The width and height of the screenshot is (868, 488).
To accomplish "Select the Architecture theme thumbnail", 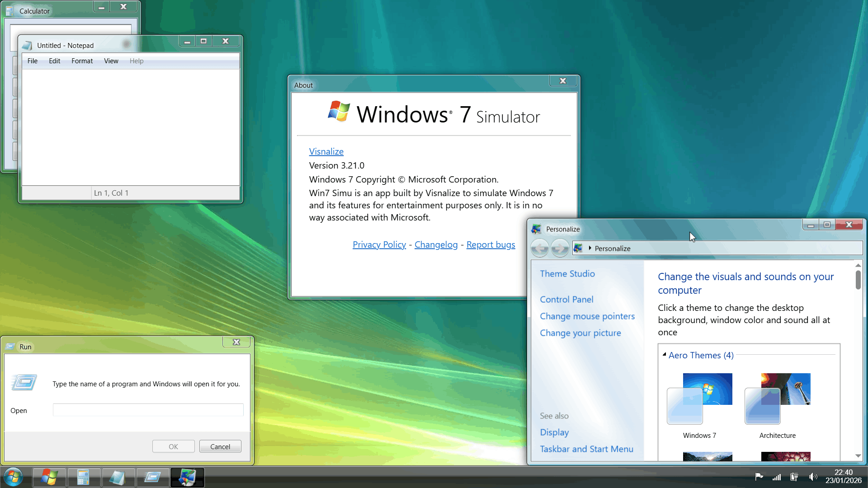I will coord(778,398).
